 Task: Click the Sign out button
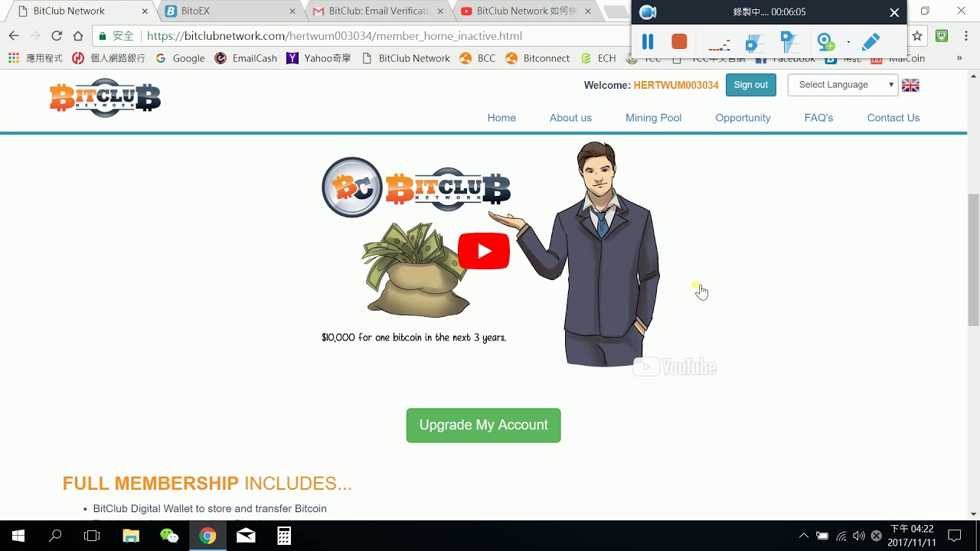coord(750,85)
